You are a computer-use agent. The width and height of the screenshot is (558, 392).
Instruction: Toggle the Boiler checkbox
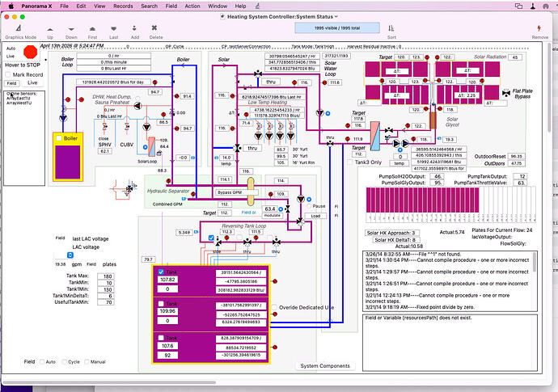59,138
